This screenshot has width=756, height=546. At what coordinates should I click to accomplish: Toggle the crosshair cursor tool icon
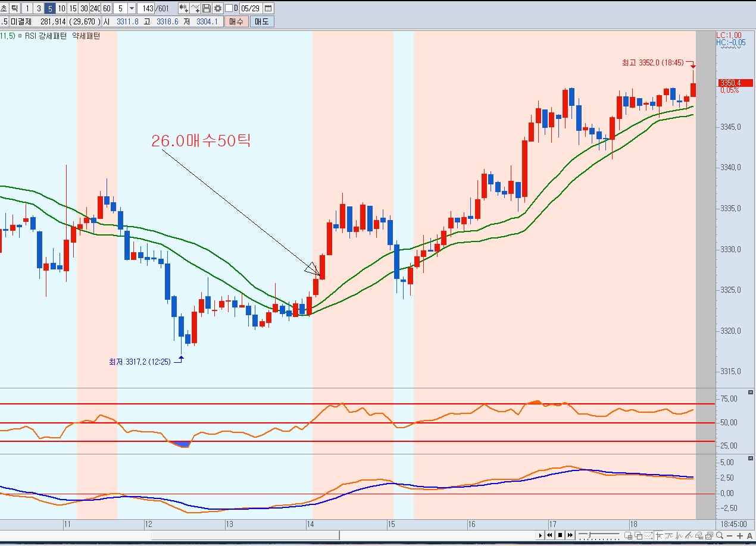click(659, 535)
